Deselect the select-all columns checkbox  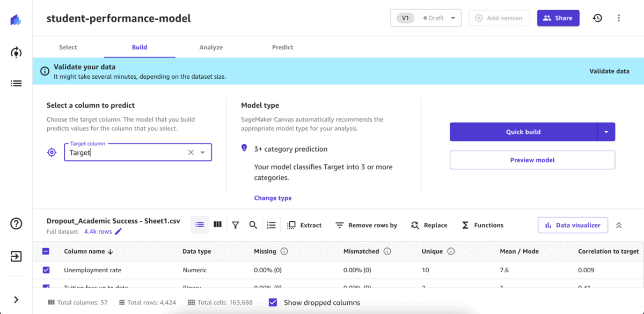pos(45,251)
